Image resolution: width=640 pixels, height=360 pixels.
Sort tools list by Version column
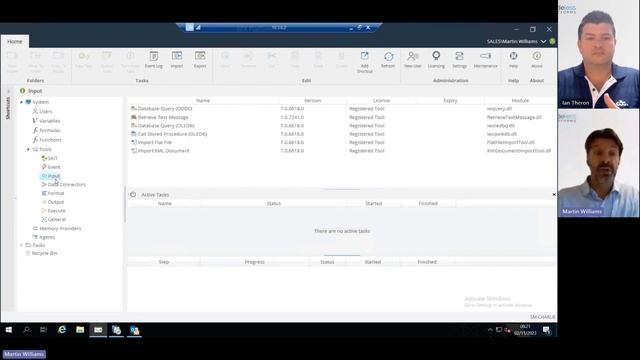[312, 100]
